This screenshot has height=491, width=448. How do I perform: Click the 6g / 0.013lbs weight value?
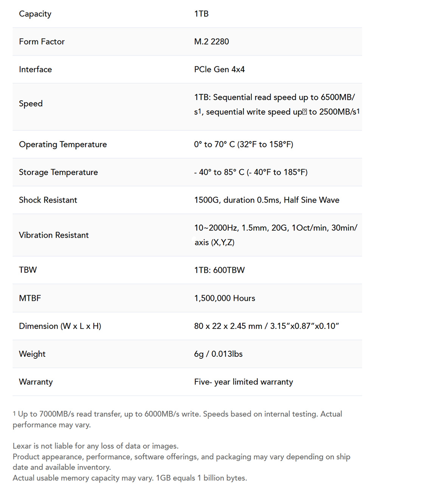coord(218,354)
